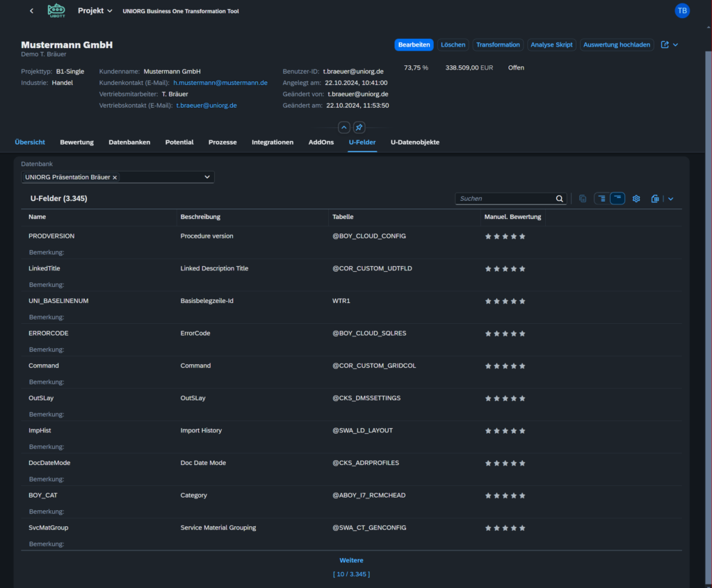Open the Projekt dropdown menu
Screen dimensions: 712x588
pos(95,10)
